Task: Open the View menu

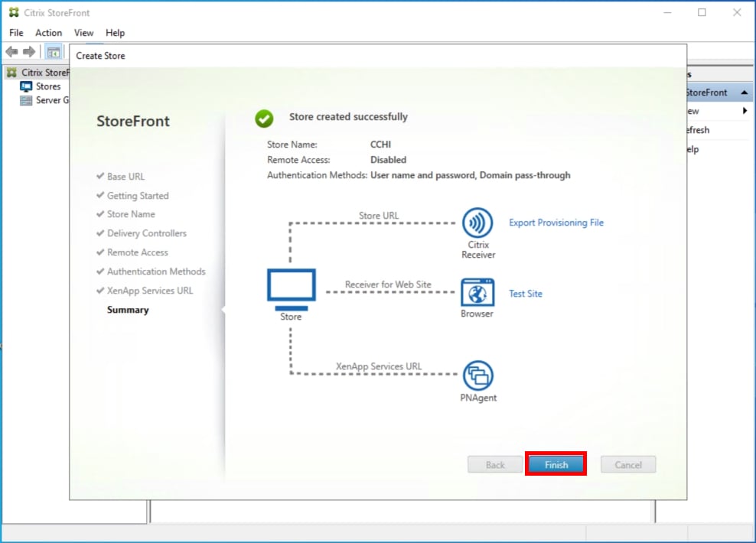Action: (83, 33)
